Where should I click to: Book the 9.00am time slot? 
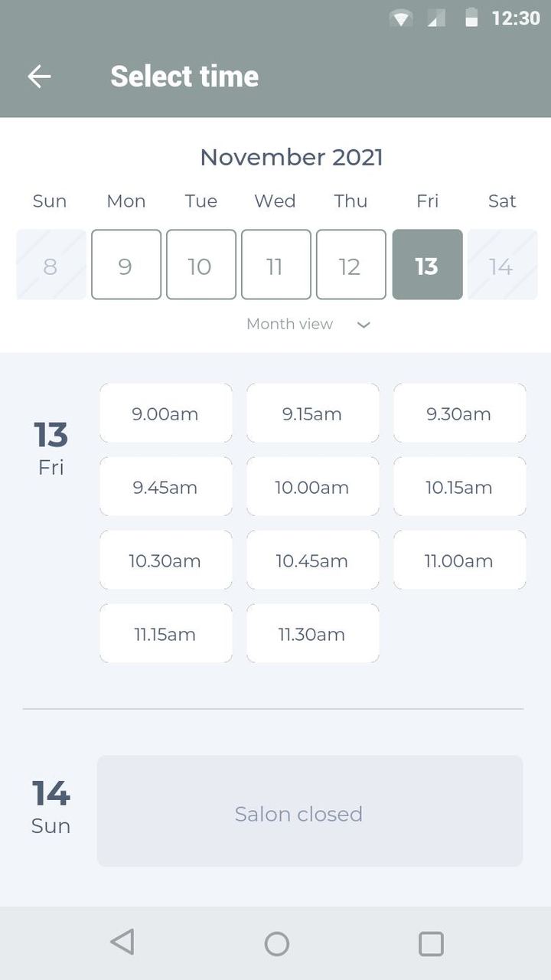(x=165, y=413)
